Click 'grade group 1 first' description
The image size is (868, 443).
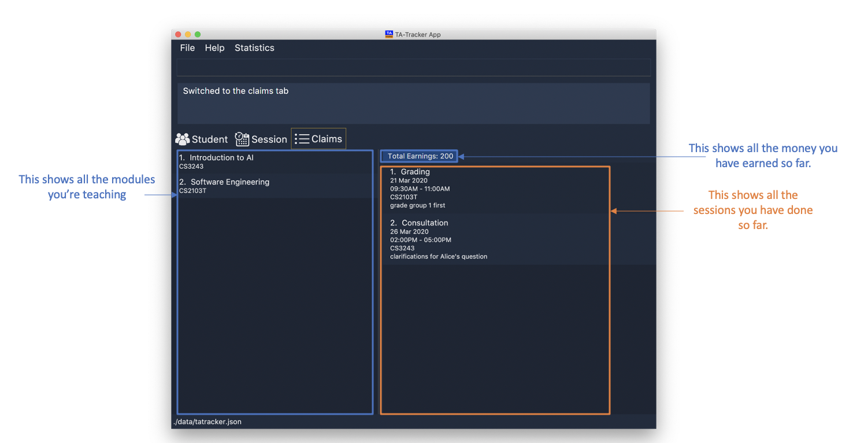click(418, 205)
